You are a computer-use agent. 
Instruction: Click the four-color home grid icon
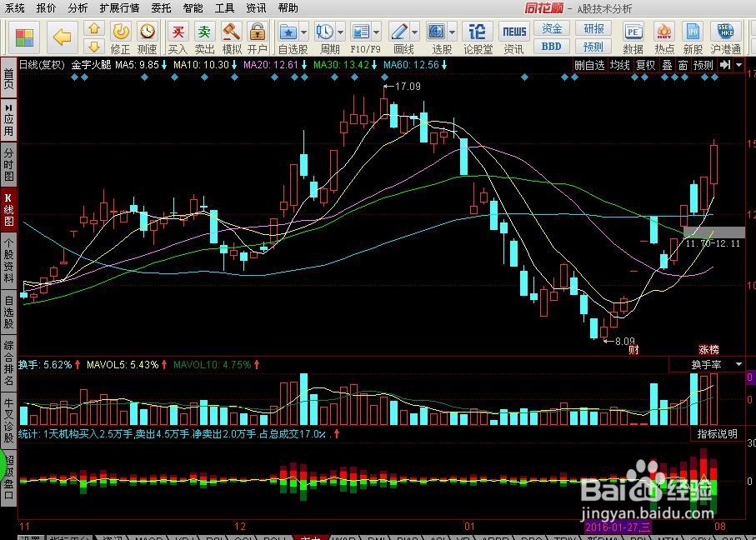(24, 37)
